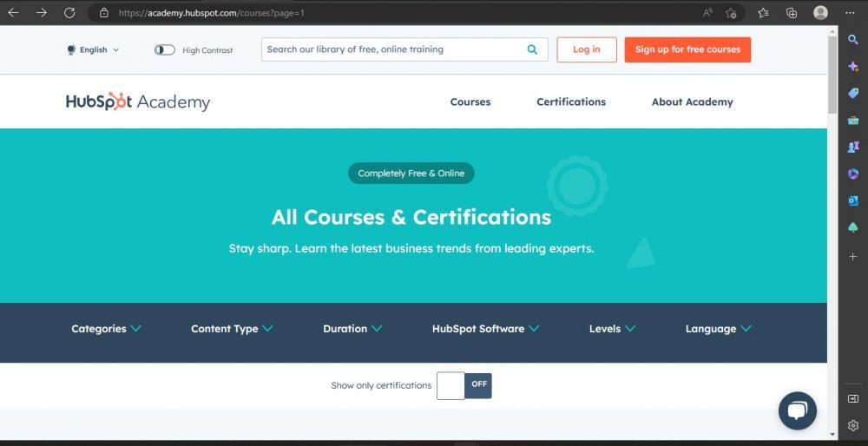Open sidebar settings gear
This screenshot has width=868, height=446.
[x=853, y=425]
